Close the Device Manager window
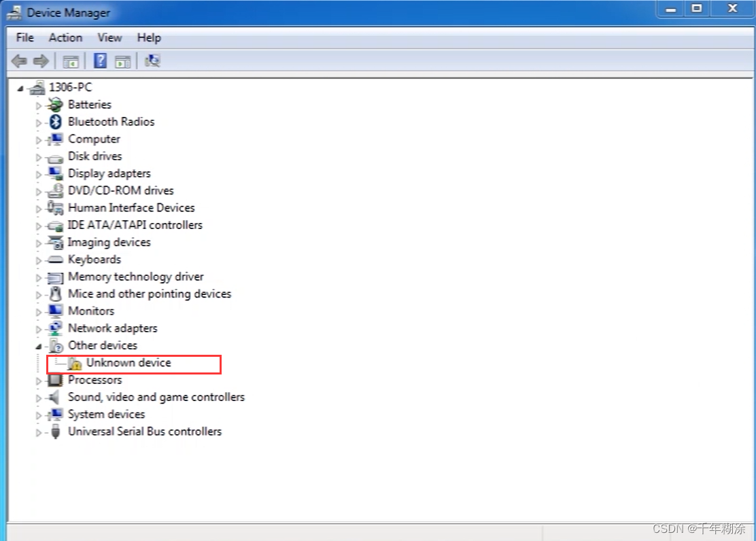 [x=733, y=9]
